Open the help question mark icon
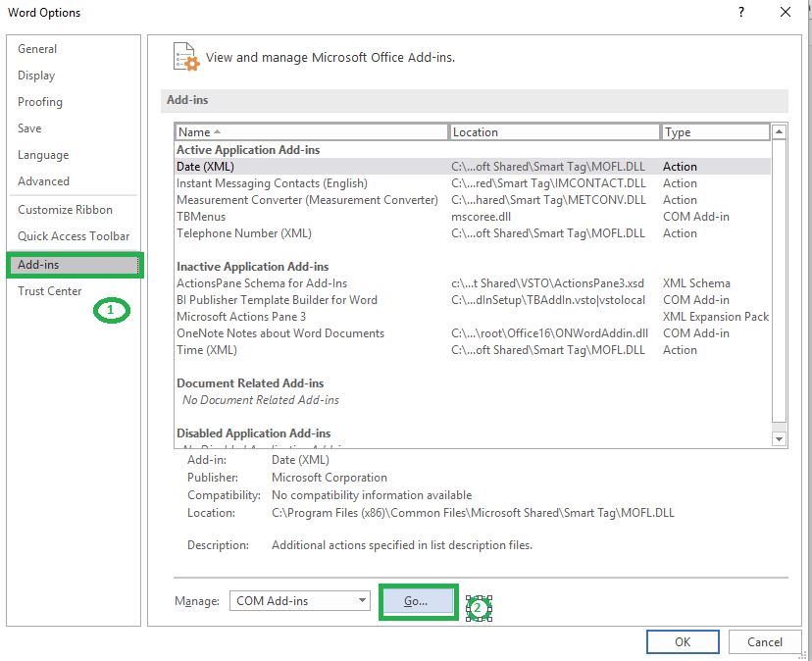Image resolution: width=812 pixels, height=661 pixels. 741,12
